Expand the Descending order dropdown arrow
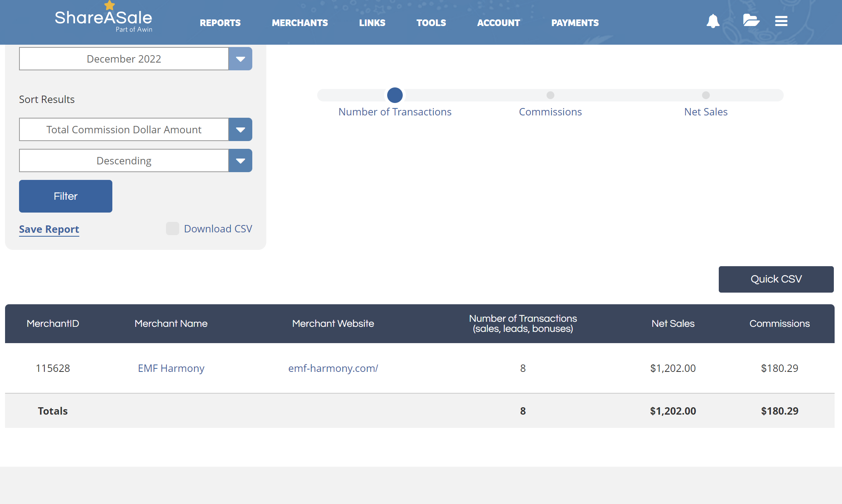 pyautogui.click(x=241, y=160)
